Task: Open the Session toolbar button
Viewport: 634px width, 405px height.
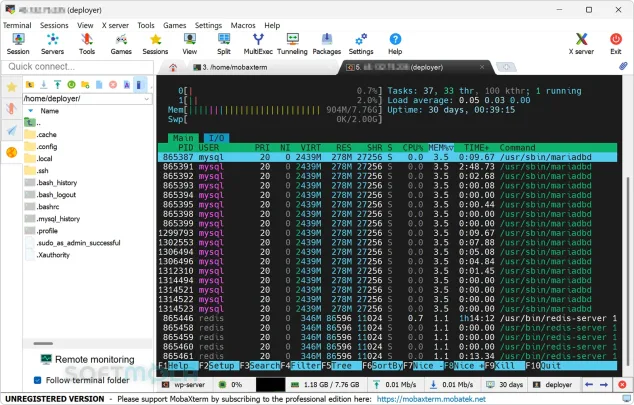Action: coord(18,44)
